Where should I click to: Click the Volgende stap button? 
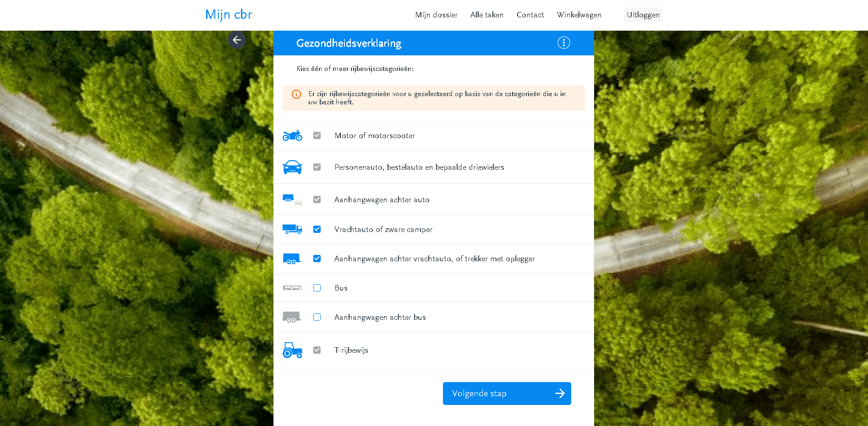[x=507, y=394]
